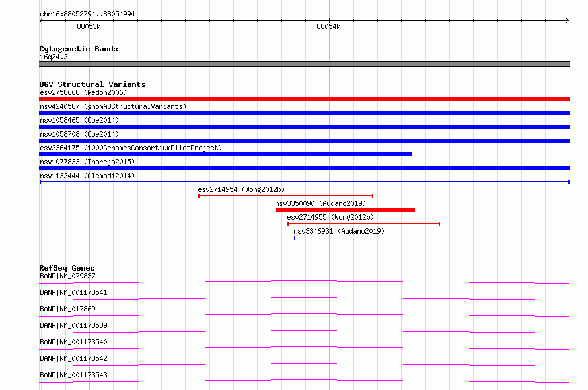Open variant nsv4240587 (gnomADStructuralVariants) label

pyautogui.click(x=113, y=106)
